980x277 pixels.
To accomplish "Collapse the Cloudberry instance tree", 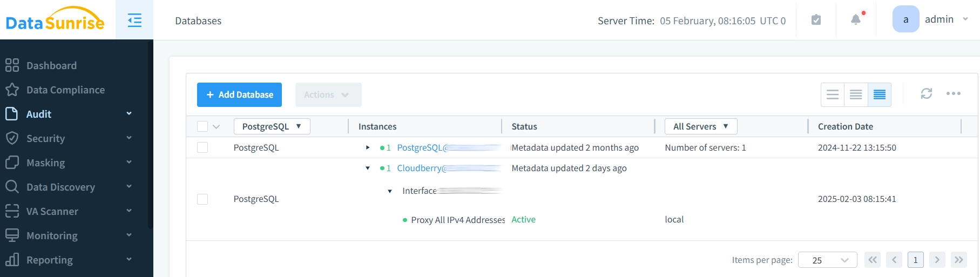I will [x=368, y=168].
